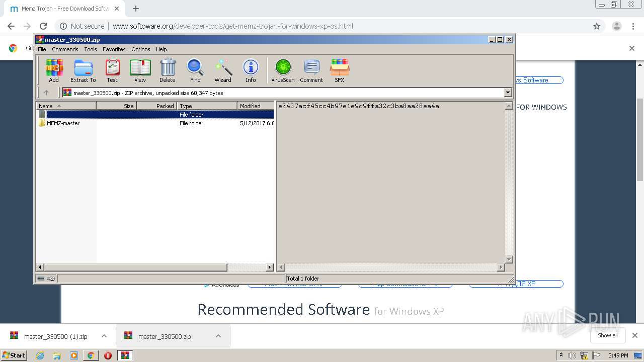Click the comment hash text
The image size is (644, 362).
(359, 106)
